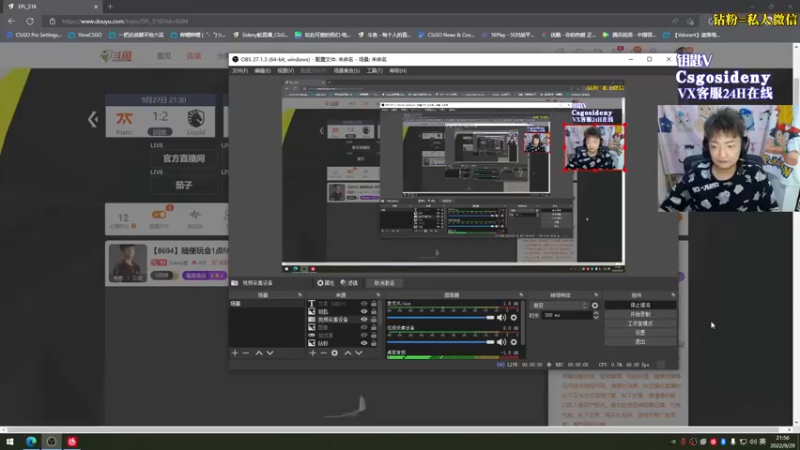Viewport: 800px width, 450px height.
Task: Remove selected source with minus icon
Action: pos(323,353)
